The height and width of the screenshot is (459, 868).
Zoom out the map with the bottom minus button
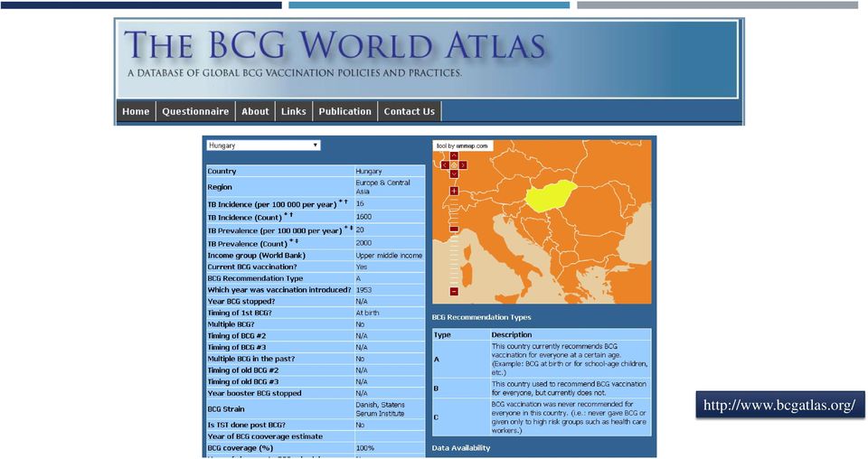[454, 292]
